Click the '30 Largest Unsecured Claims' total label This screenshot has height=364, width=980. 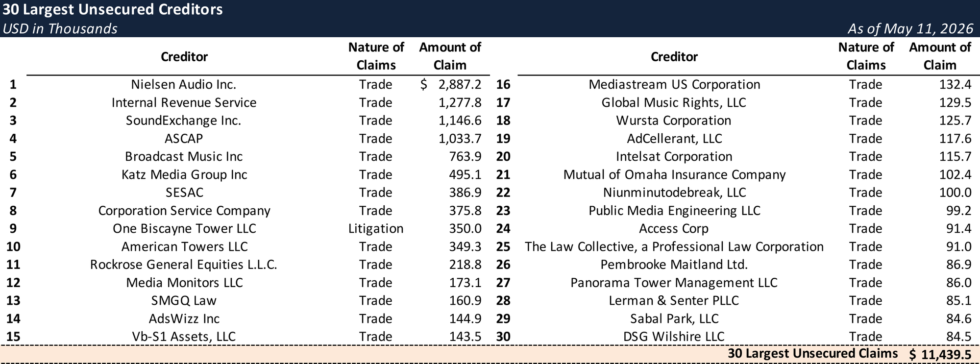[813, 354]
